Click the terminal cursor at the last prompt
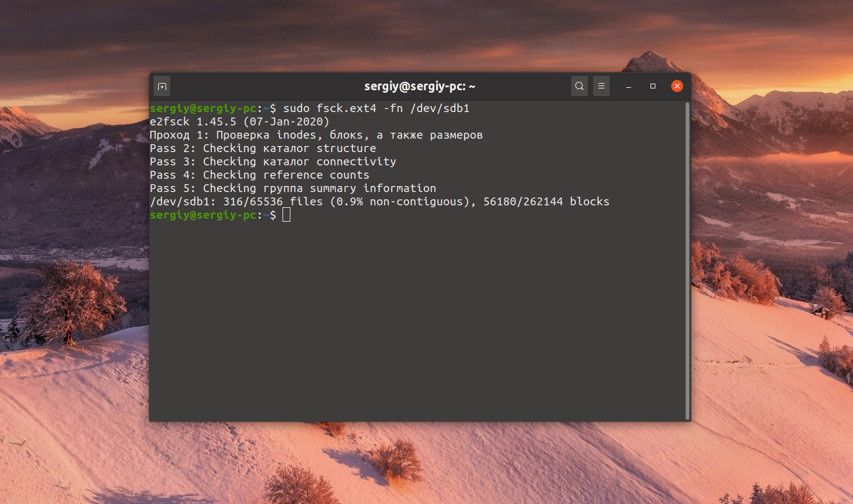This screenshot has height=504, width=853. pyautogui.click(x=287, y=215)
